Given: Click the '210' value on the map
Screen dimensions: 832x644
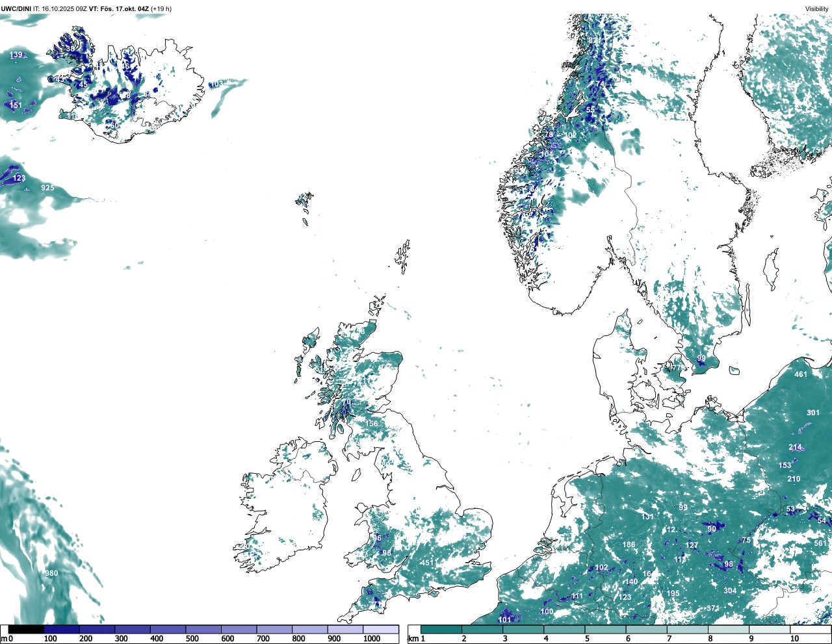Looking at the screenshot, I should tap(794, 479).
